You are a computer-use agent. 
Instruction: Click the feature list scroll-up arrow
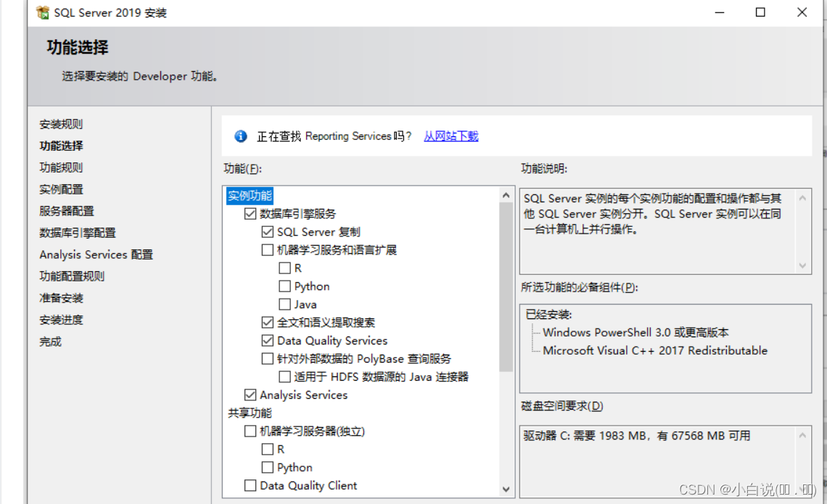[506, 195]
